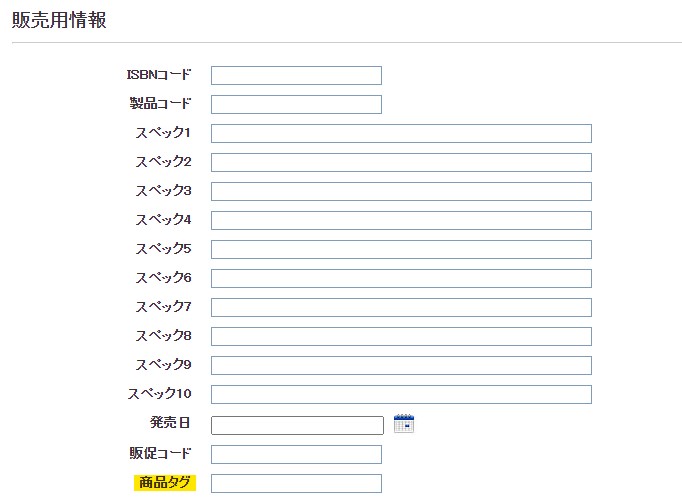Focus the 販促コード text field
The height and width of the screenshot is (503, 682).
pos(296,455)
